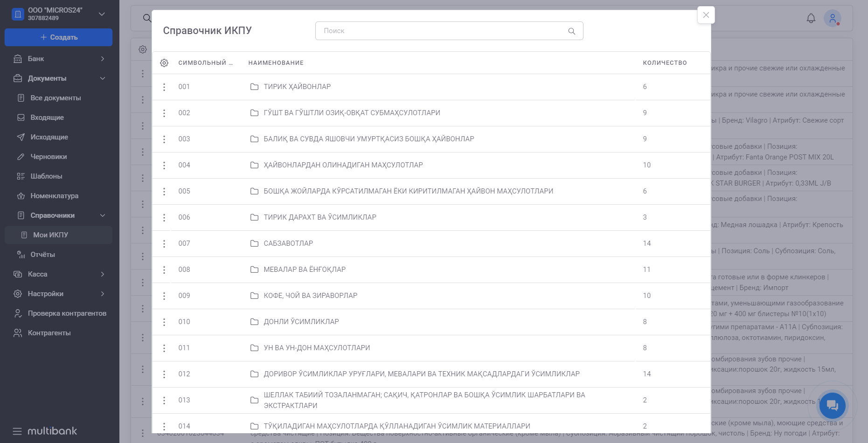The image size is (868, 443).
Task: Close the Справочник ИКПУ dialog
Action: click(x=706, y=15)
